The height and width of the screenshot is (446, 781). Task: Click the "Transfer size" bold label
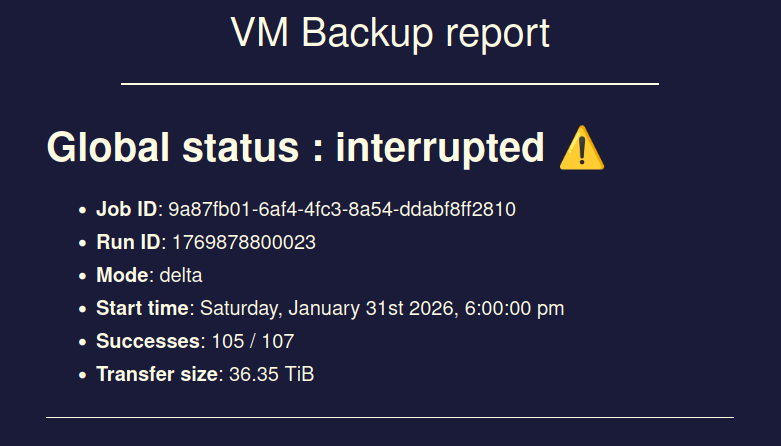coord(157,374)
